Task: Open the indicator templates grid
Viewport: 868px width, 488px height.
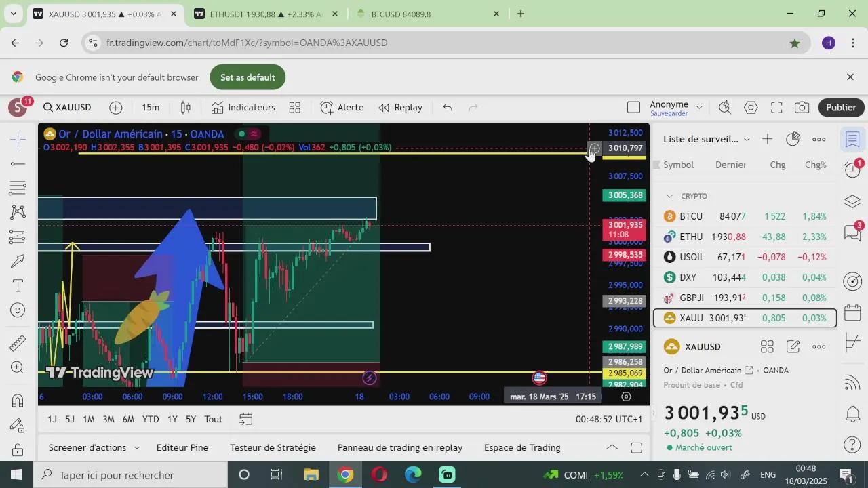Action: 295,108
